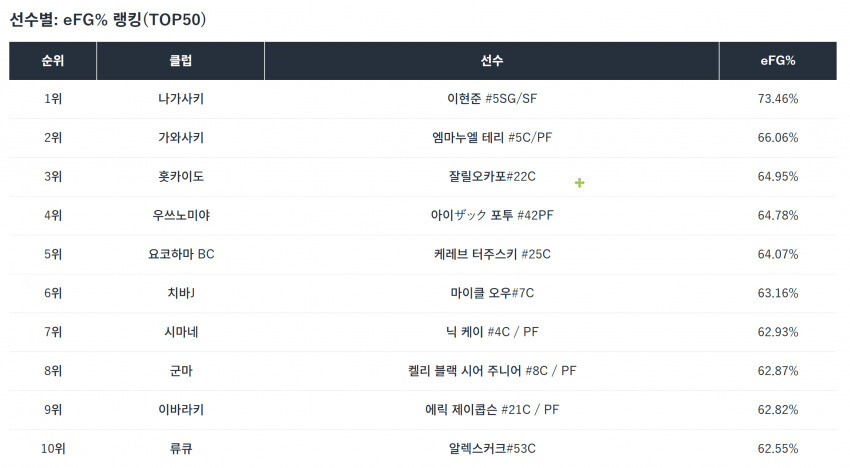
Task: Open player 이현준 #5SG/SF
Action: click(491, 99)
